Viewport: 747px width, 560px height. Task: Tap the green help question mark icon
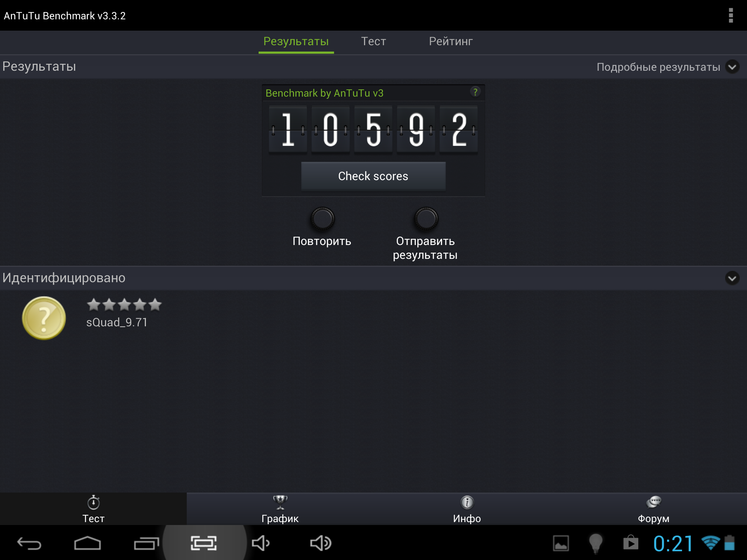[x=475, y=92]
